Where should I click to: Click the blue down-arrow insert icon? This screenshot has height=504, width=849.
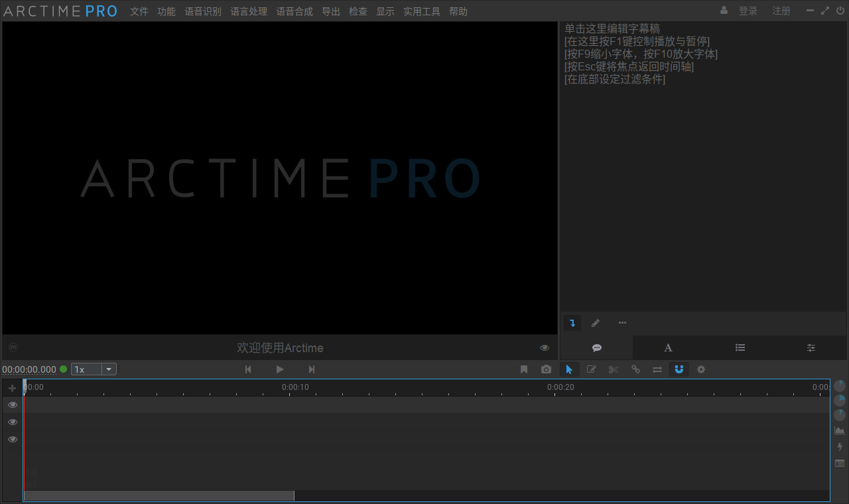(x=572, y=323)
